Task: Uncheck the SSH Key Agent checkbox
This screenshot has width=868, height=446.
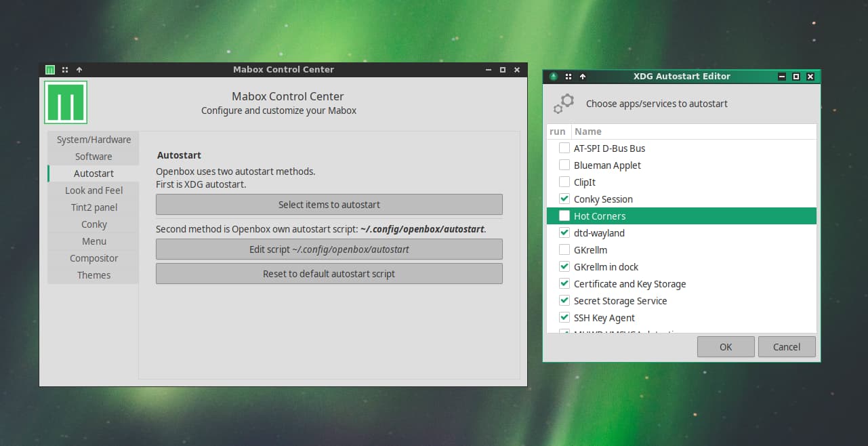Action: [564, 318]
